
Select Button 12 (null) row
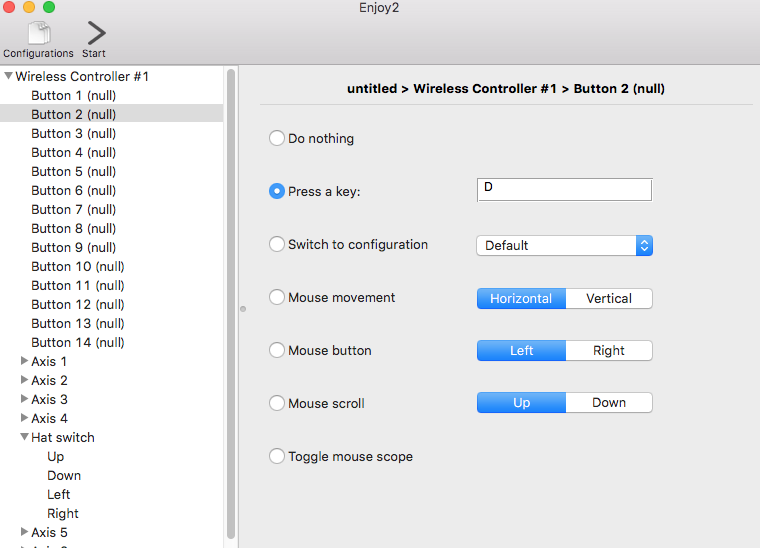coord(111,304)
